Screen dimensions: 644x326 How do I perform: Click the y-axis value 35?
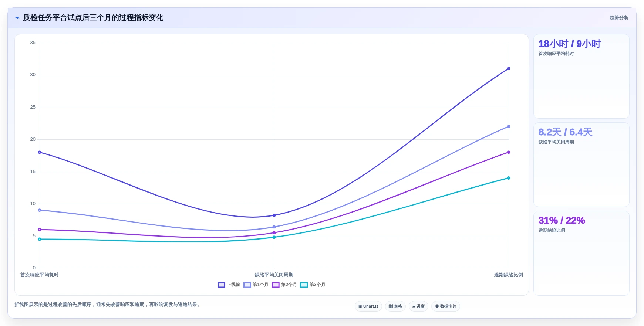pos(33,43)
